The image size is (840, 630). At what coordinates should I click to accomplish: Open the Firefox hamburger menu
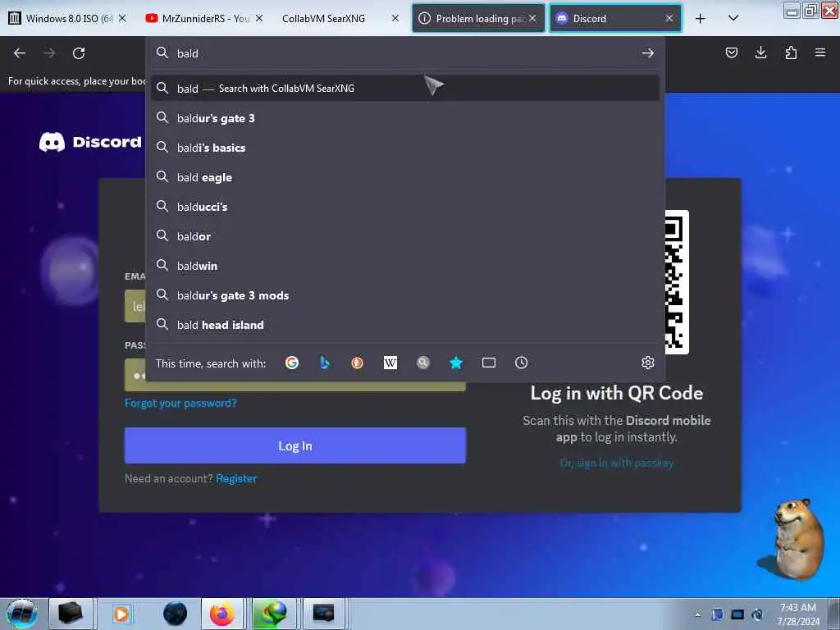click(820, 52)
